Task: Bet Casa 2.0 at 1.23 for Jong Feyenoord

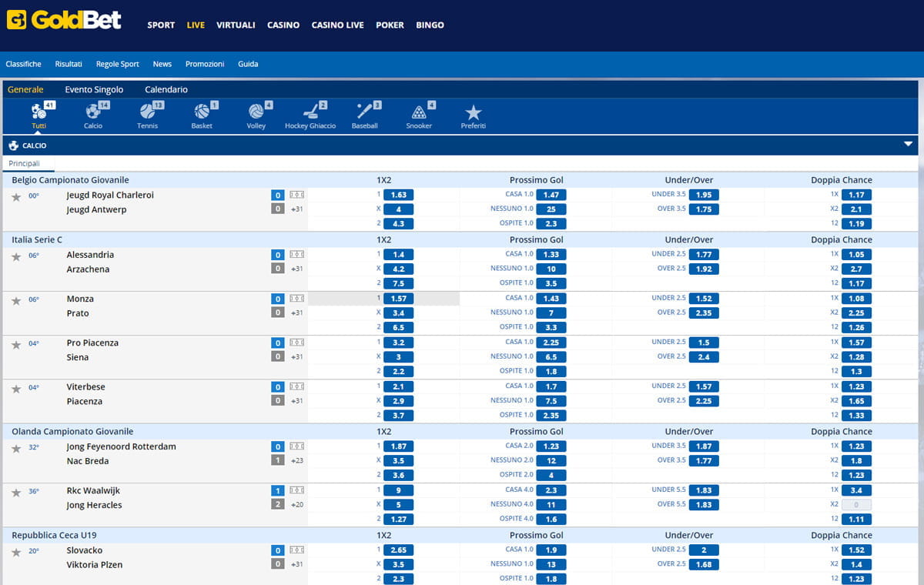Action: pos(551,446)
